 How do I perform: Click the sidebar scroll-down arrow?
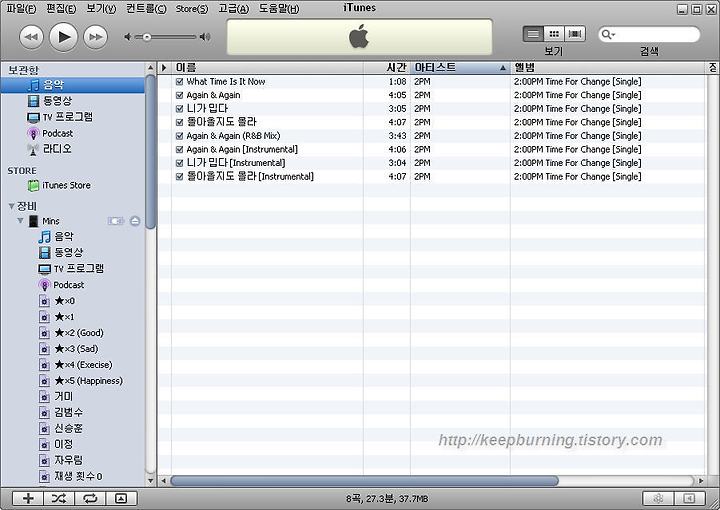[151, 481]
